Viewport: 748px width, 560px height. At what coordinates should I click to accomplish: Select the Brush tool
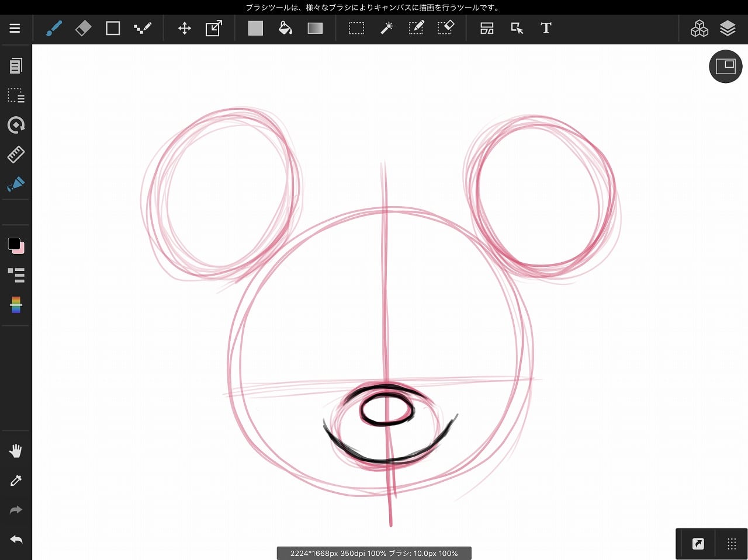54,28
